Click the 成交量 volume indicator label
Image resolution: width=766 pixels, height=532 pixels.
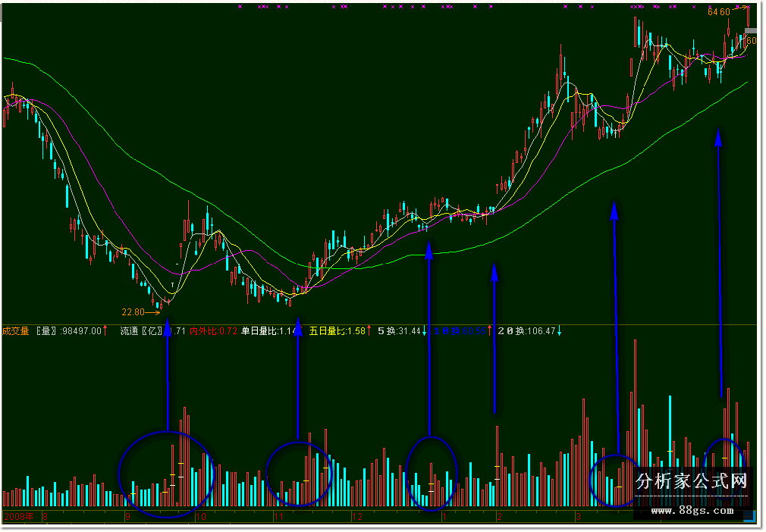pos(16,331)
